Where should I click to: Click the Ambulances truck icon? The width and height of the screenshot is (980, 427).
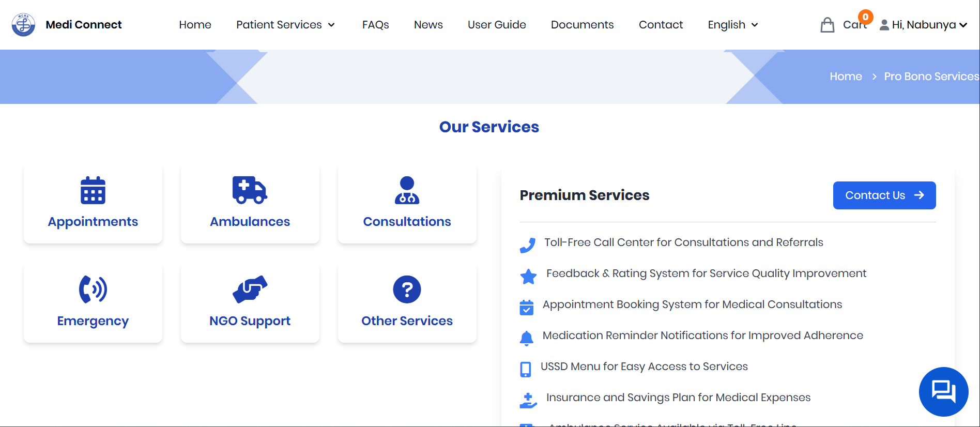(250, 190)
